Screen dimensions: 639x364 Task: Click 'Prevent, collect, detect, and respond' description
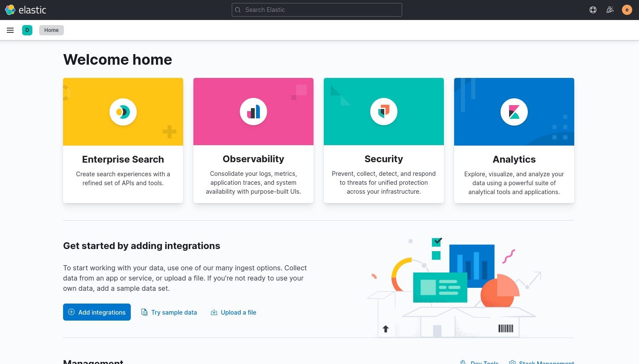384,183
